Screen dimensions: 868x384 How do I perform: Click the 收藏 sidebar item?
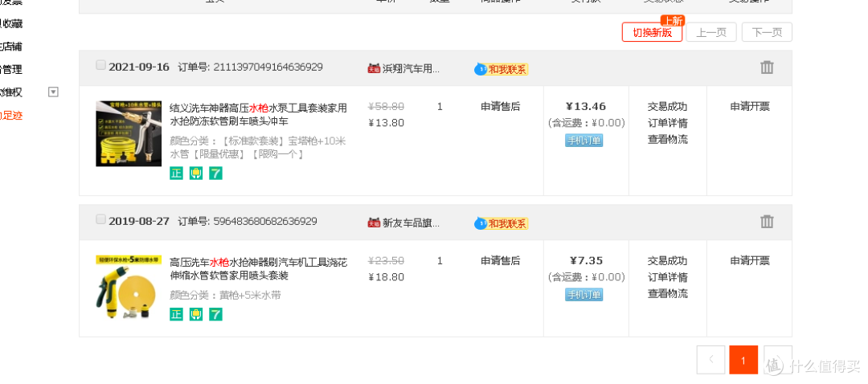pos(11,24)
